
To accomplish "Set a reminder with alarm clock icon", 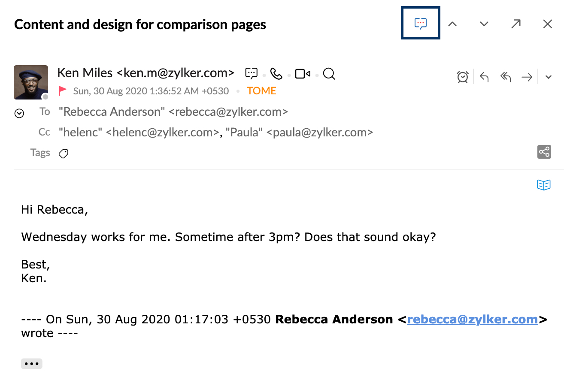I will tap(463, 77).
